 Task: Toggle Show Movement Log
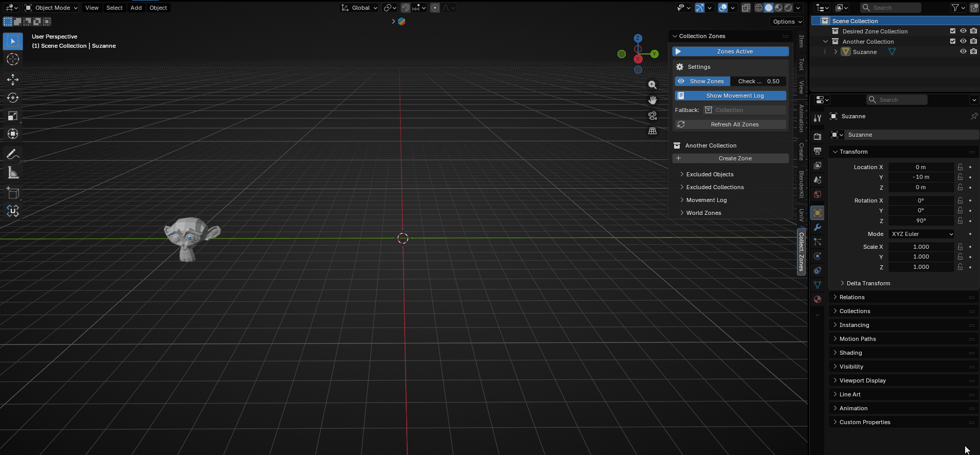point(731,96)
